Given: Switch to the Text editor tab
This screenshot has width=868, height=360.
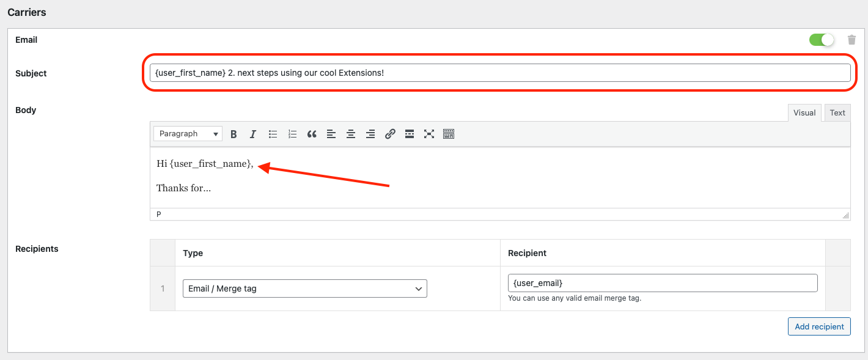Looking at the screenshot, I should 837,112.
